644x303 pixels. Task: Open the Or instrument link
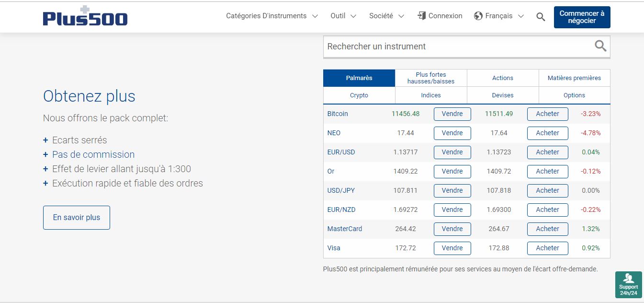coord(331,171)
